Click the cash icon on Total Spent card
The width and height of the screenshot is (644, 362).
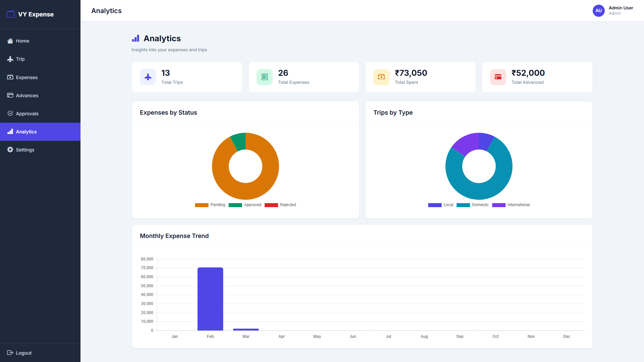click(x=381, y=77)
